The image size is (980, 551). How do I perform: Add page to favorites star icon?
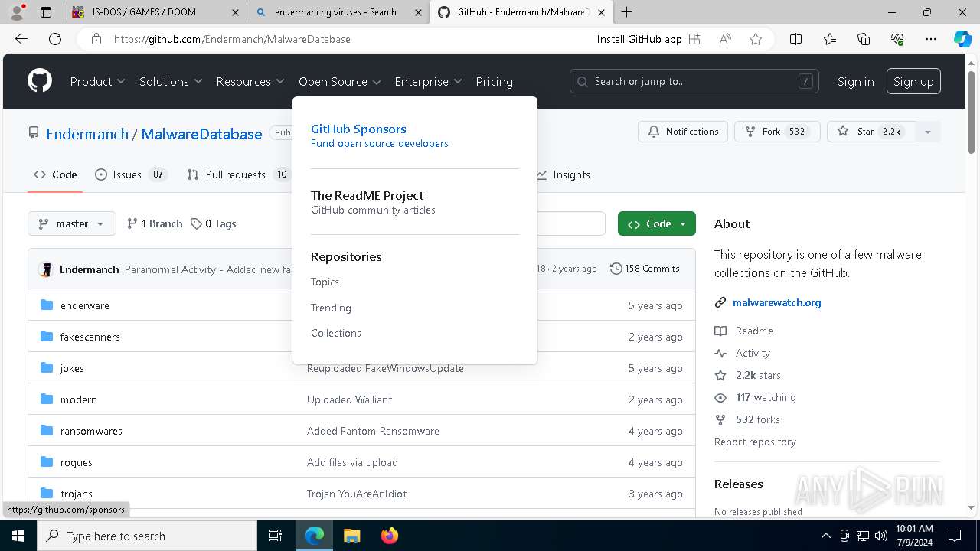756,39
